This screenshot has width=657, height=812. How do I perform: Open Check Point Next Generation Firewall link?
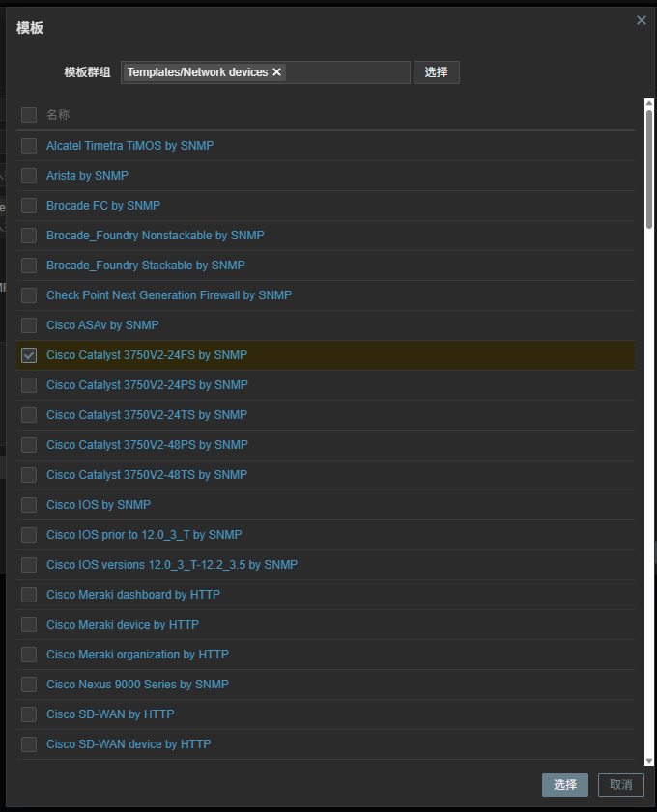click(x=169, y=295)
